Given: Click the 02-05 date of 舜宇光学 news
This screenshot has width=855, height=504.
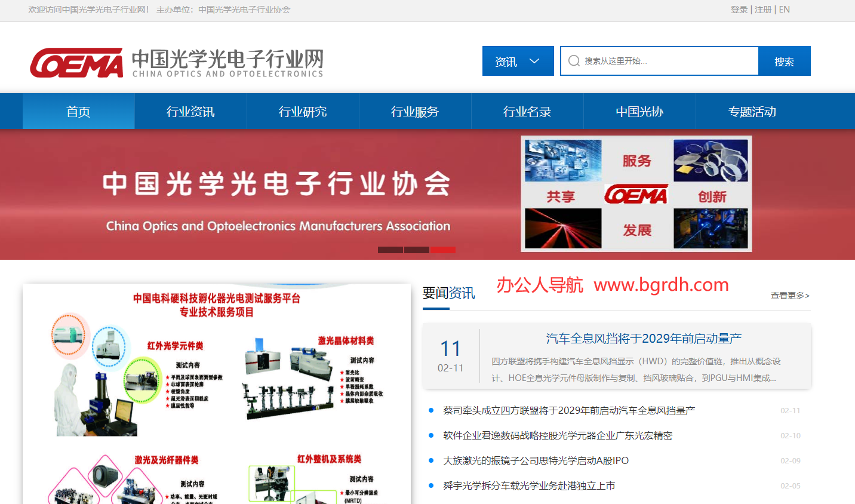Looking at the screenshot, I should click(x=791, y=485).
